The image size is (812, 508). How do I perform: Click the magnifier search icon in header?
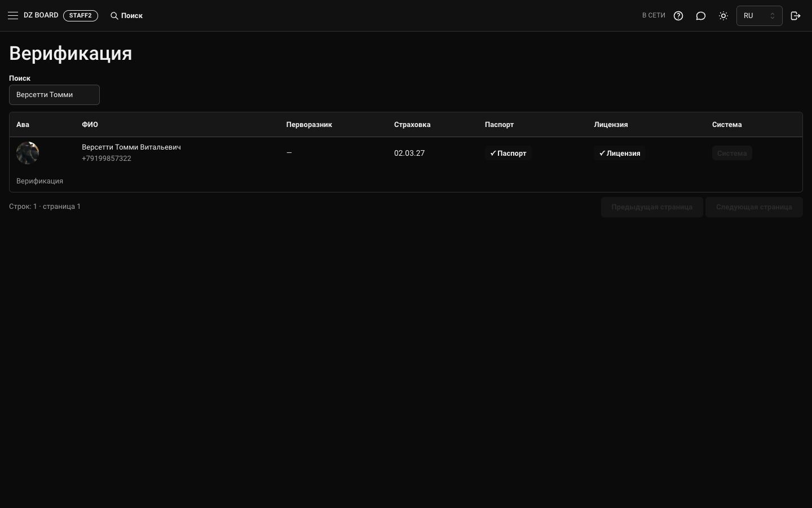point(114,16)
